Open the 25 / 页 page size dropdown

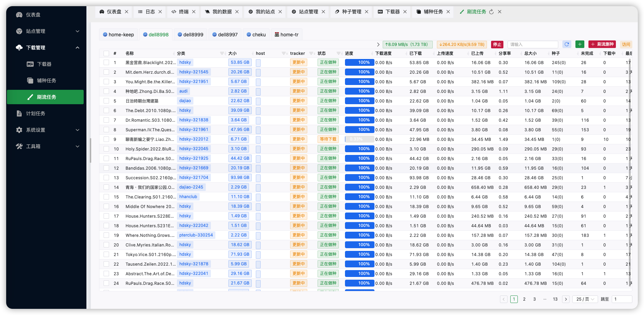[x=585, y=299]
